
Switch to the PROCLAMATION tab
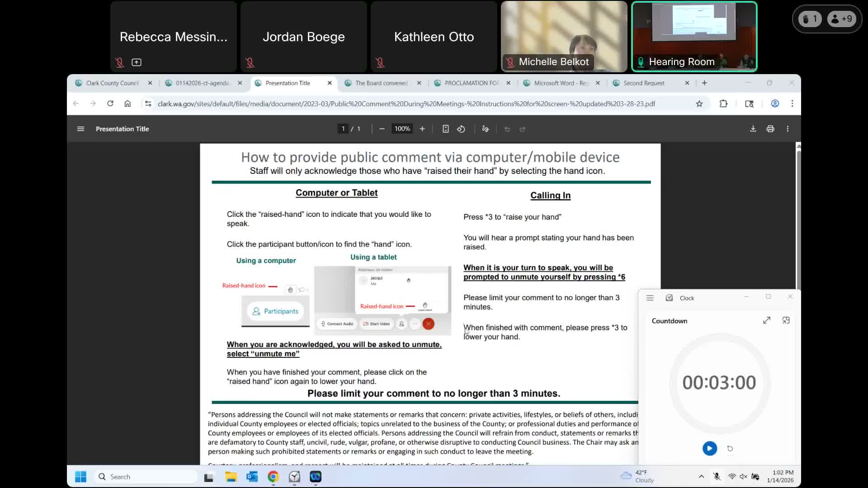click(471, 83)
